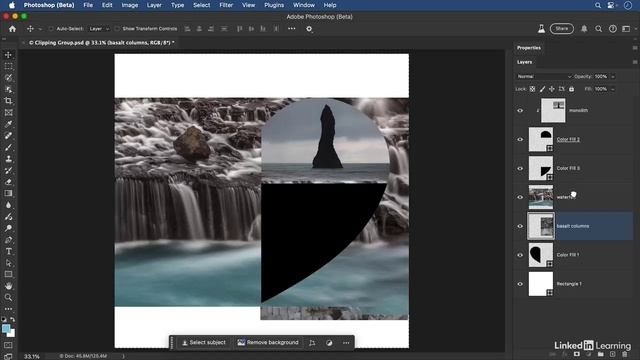Select the Horizontal Type tool

8,251
